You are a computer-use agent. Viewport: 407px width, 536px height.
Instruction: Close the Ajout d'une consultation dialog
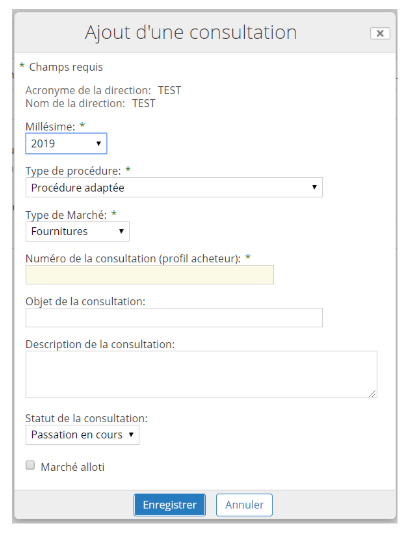380,34
